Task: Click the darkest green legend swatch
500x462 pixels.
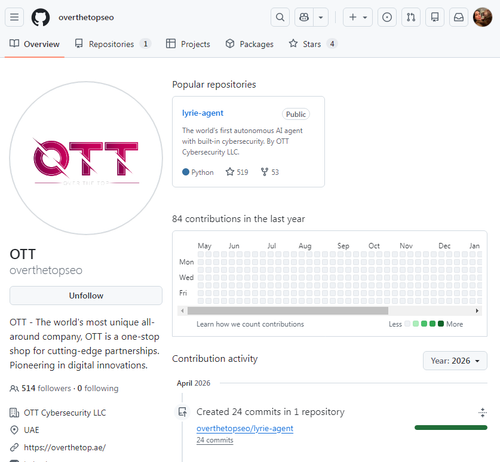Action: pos(441,324)
